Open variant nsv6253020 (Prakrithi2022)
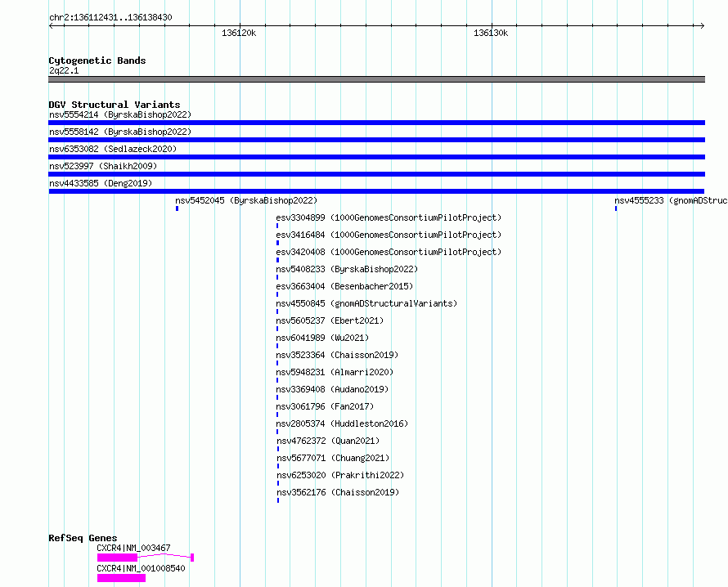The width and height of the screenshot is (728, 587). click(341, 475)
